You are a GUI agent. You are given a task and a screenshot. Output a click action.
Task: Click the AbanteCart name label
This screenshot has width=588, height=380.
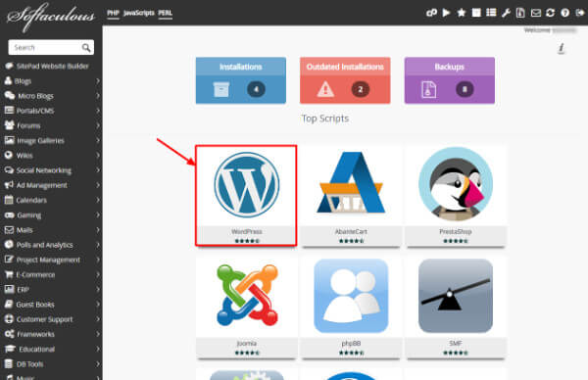tap(351, 231)
